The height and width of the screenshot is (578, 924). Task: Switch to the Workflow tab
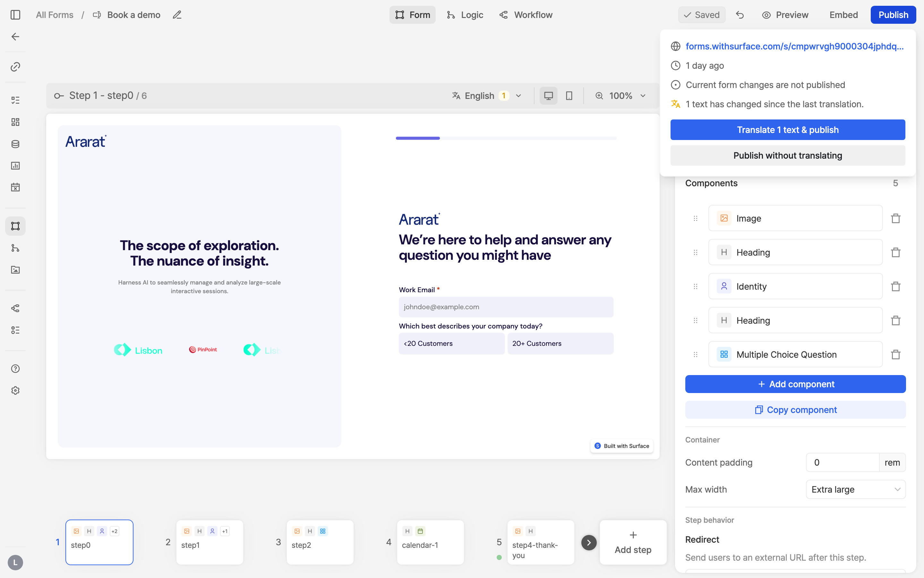(526, 15)
